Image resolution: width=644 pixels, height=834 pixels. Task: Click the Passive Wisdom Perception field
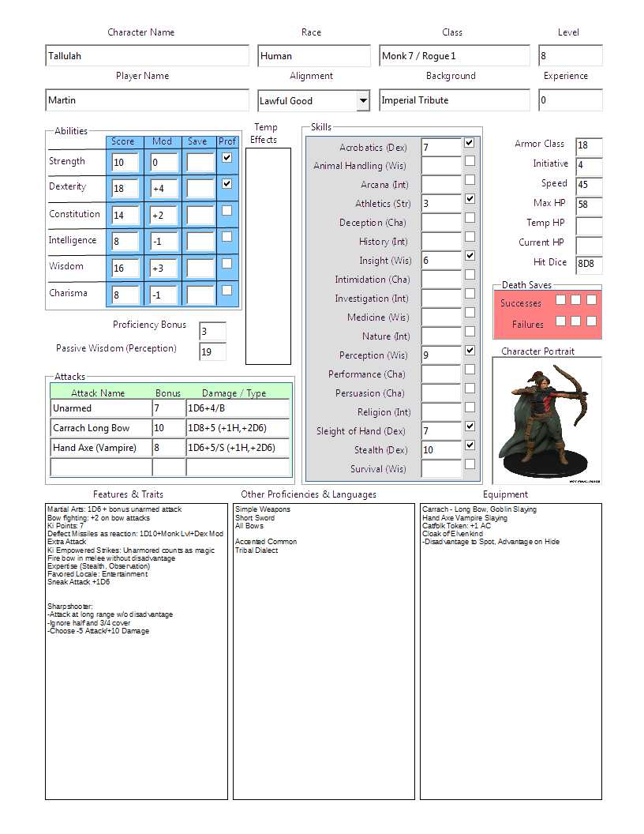pos(212,351)
